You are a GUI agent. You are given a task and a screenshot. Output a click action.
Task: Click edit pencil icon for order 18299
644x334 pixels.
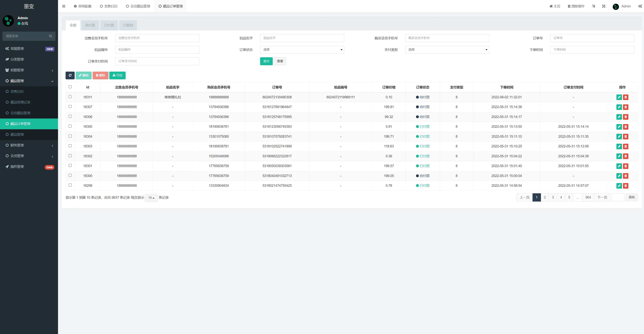tap(619, 186)
